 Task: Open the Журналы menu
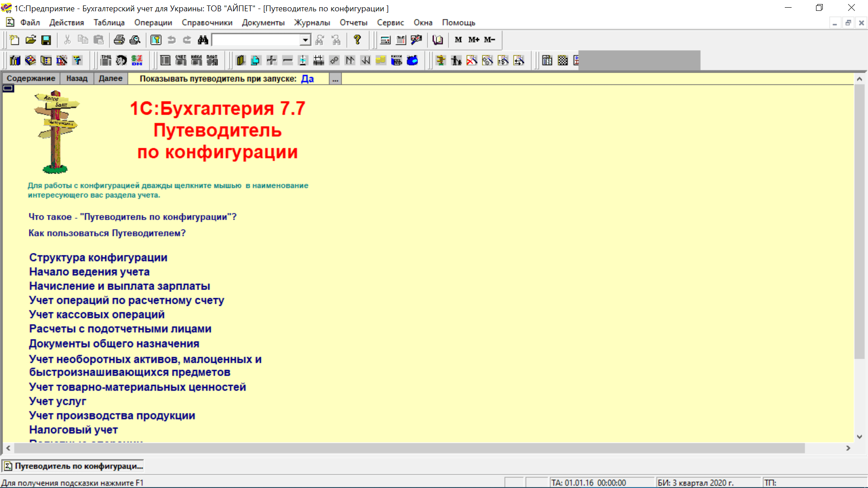tap(312, 23)
